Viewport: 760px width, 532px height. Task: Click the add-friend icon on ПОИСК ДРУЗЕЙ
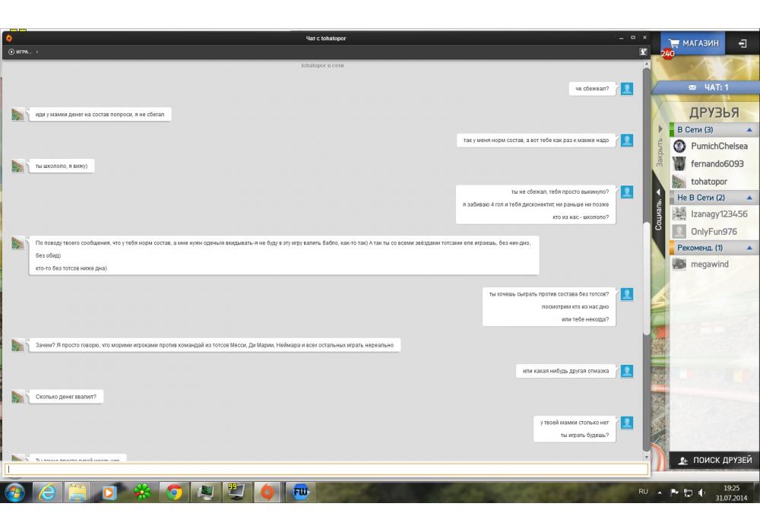pyautogui.click(x=683, y=461)
